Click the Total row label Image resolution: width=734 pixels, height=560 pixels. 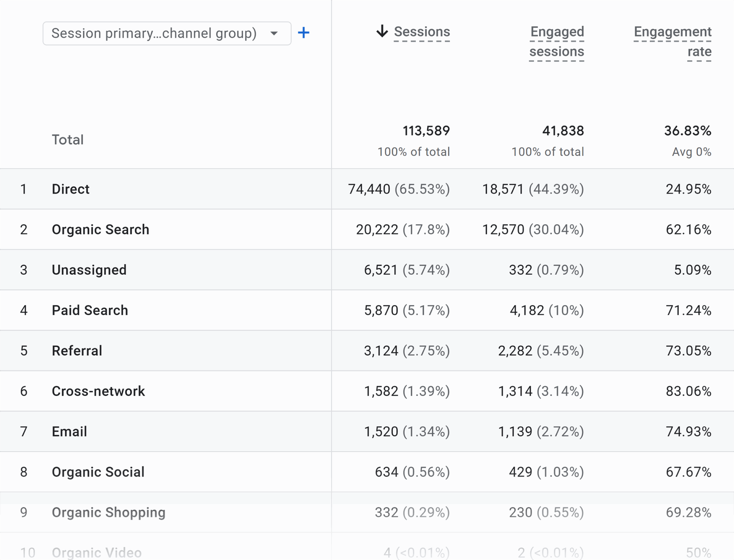tap(68, 140)
